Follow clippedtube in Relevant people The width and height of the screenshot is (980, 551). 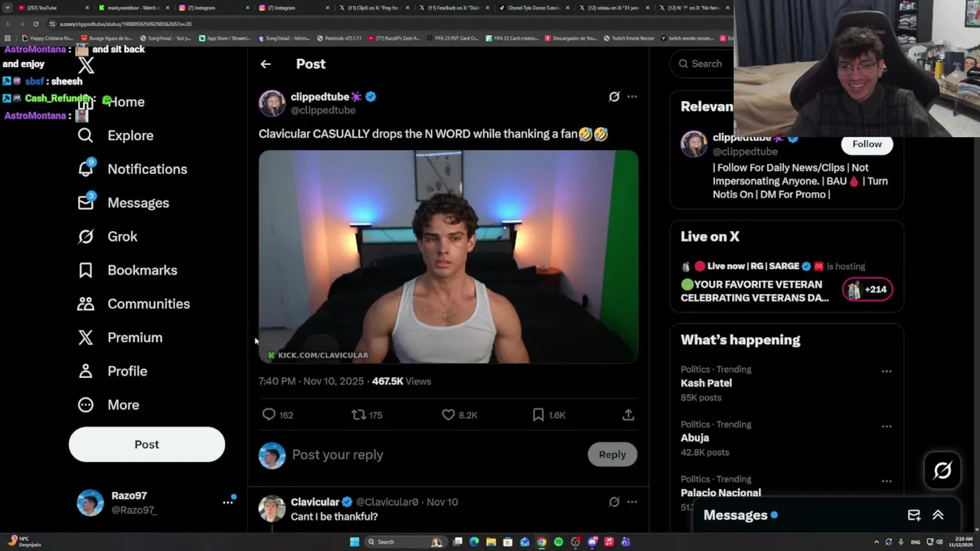(x=867, y=144)
